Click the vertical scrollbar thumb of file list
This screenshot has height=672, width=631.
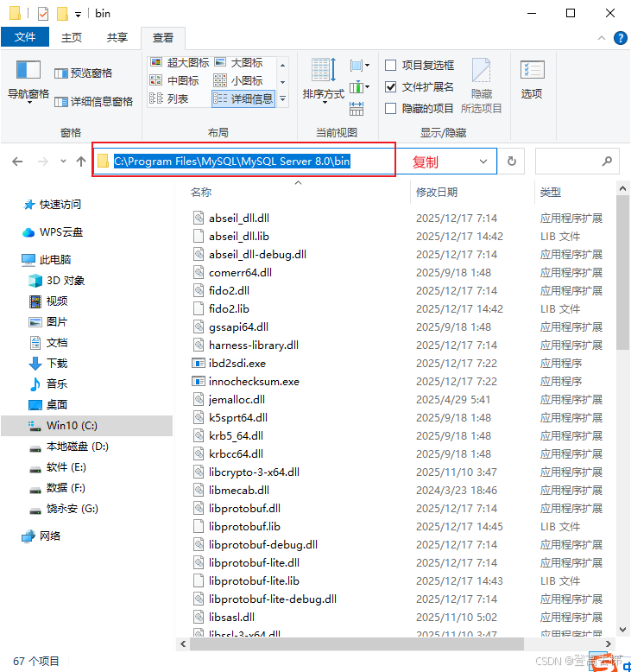(622, 273)
